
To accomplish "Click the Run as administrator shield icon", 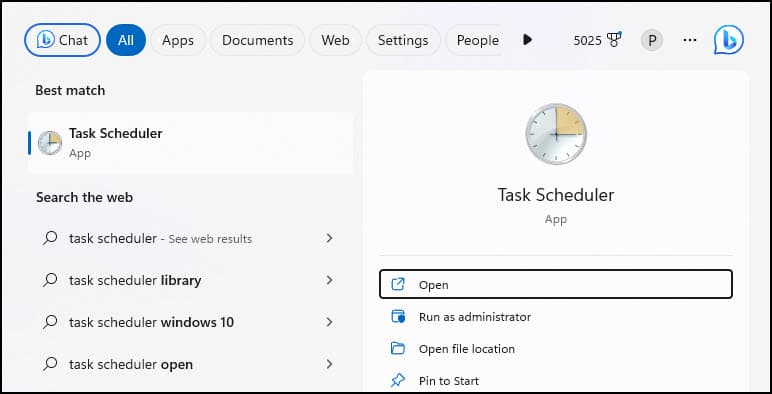I will pyautogui.click(x=397, y=316).
